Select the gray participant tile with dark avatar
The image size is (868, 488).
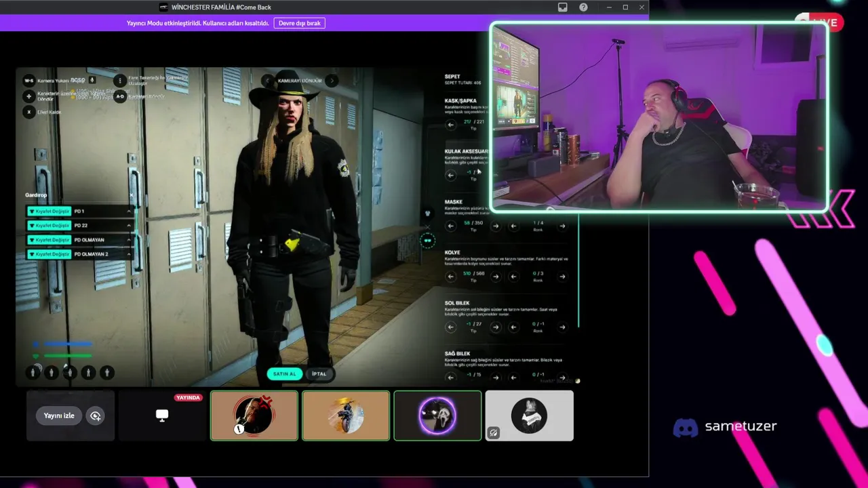pyautogui.click(x=529, y=415)
